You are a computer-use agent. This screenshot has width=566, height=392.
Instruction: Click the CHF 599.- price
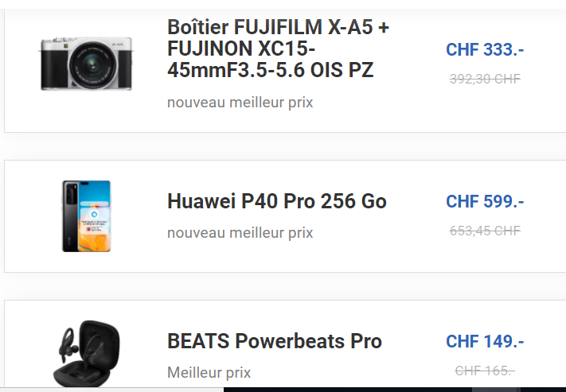[x=485, y=201]
